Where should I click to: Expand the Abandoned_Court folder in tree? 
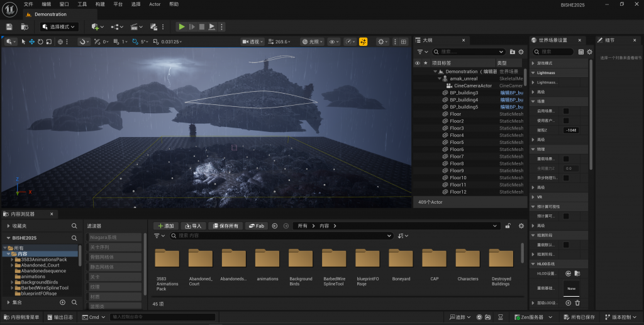click(12, 265)
